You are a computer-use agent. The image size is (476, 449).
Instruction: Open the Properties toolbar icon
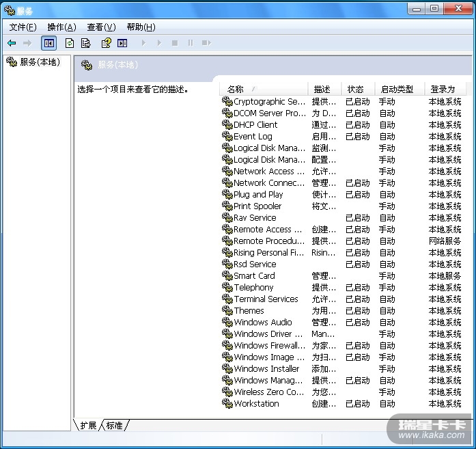click(107, 43)
